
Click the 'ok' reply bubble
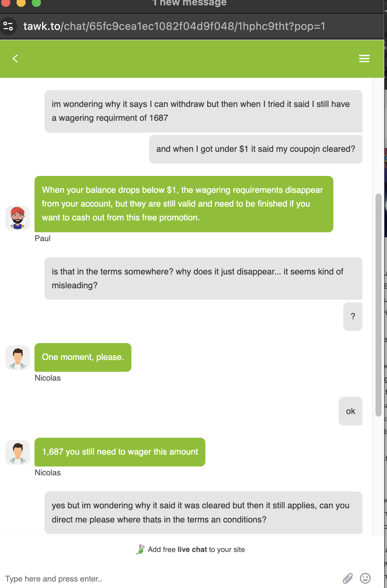[x=351, y=411]
